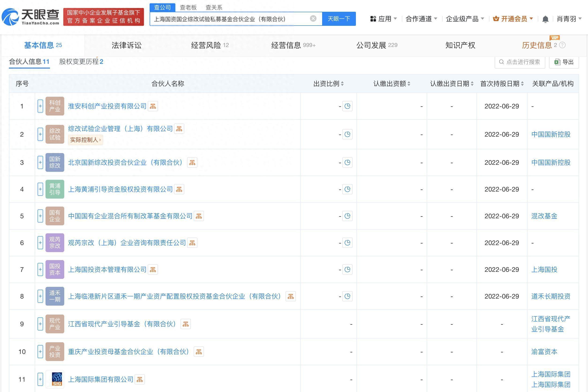The image size is (588, 392).
Task: Open notifications bell icon
Action: tap(546, 19)
